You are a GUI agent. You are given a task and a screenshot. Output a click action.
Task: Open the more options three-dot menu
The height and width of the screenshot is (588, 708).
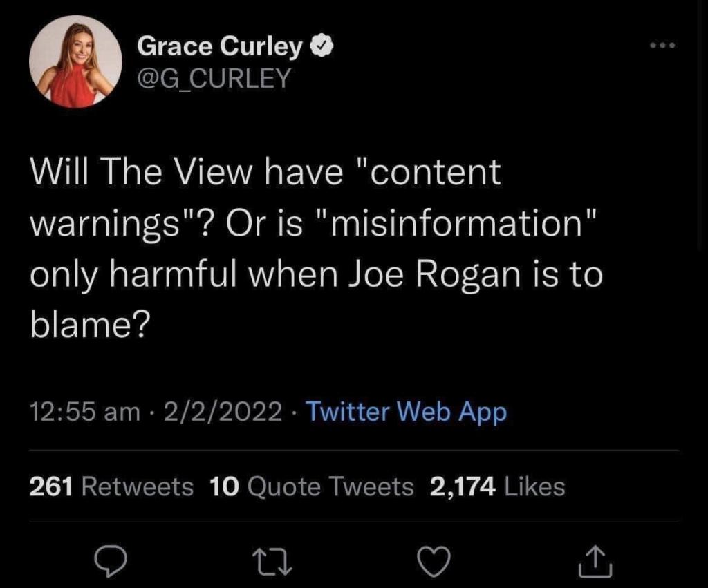[664, 47]
